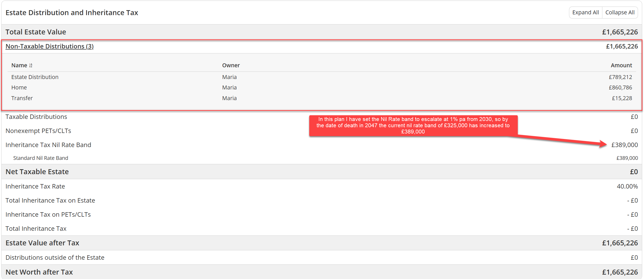Click the £389,000 Nil Rate Band amount
Screen dimensions: 644x279
pyautogui.click(x=624, y=145)
